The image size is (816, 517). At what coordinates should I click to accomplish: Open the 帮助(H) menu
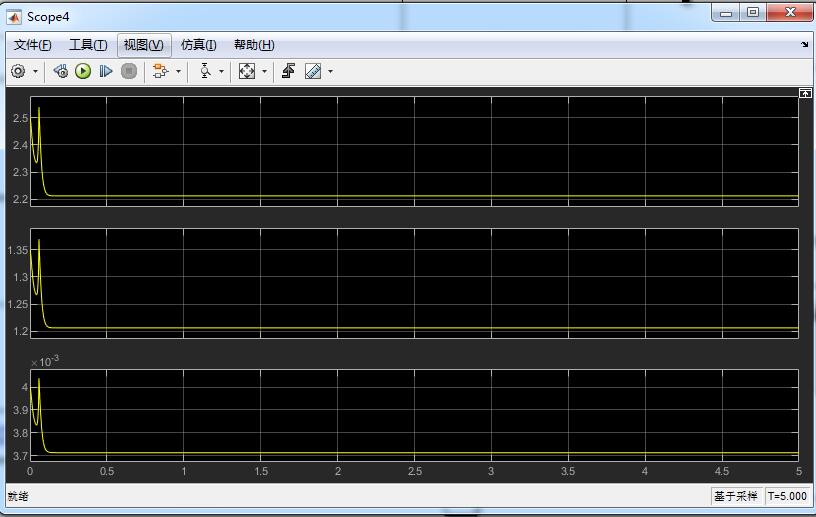[254, 45]
